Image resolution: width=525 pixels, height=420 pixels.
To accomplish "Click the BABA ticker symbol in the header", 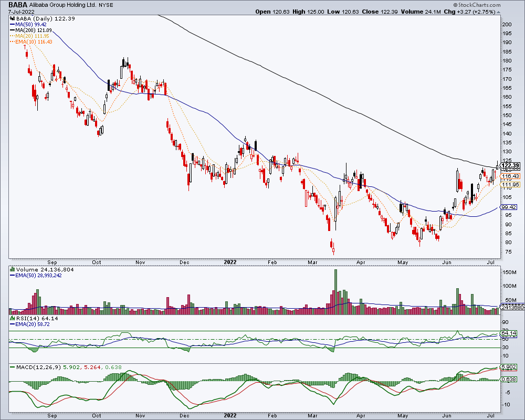I will (x=18, y=5).
